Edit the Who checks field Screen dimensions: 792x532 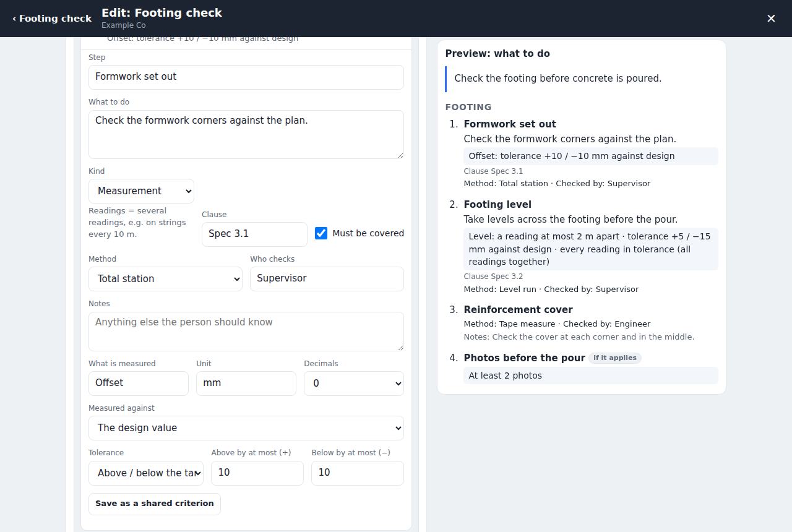[327, 279]
